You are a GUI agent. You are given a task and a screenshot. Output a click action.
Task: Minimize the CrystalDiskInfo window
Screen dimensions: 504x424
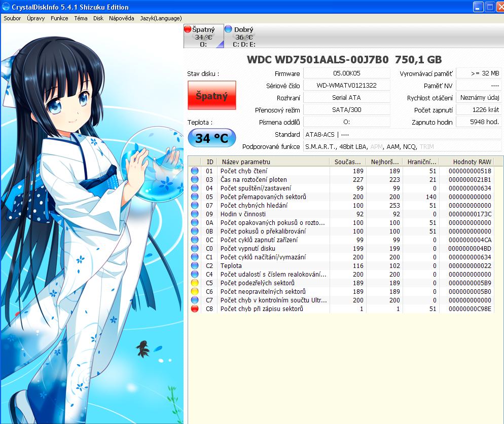click(x=478, y=7)
